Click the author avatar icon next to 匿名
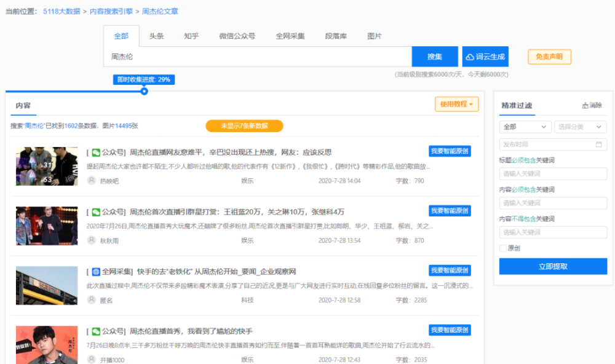Image resolution: width=615 pixels, height=364 pixels. [92, 300]
